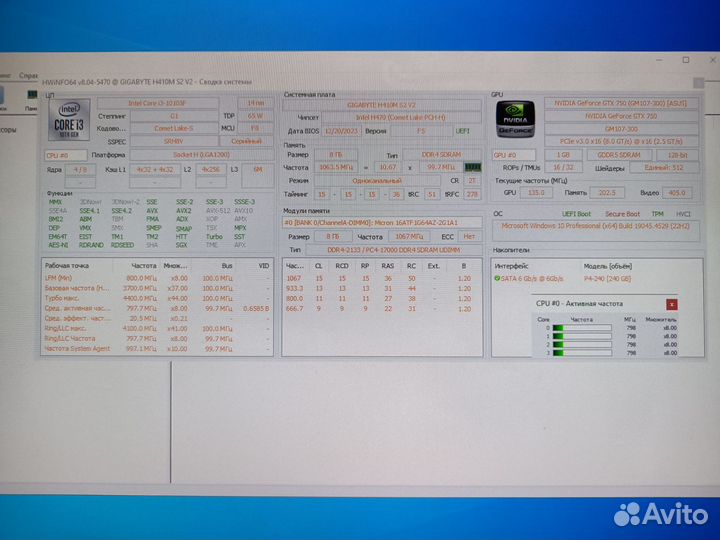The width and height of the screenshot is (720, 540).
Task: Click the UEFI Boot indicator
Action: click(x=576, y=214)
